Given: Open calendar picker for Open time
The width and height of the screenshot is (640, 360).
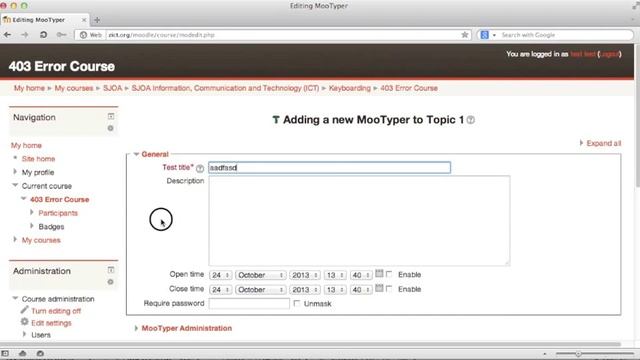Looking at the screenshot, I should tap(379, 273).
